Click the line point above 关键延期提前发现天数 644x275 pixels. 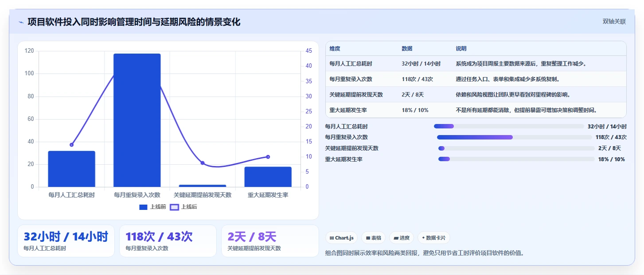[x=203, y=163]
